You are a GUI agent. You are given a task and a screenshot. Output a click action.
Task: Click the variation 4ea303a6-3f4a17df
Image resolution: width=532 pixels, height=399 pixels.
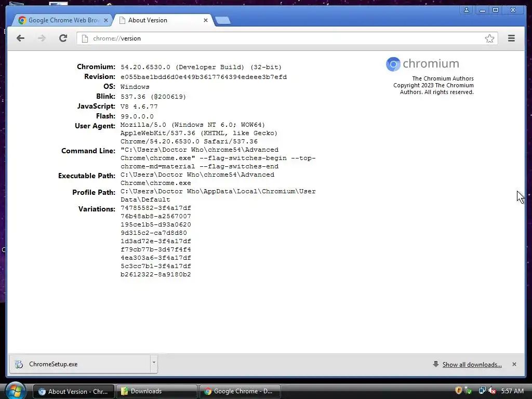pyautogui.click(x=156, y=258)
